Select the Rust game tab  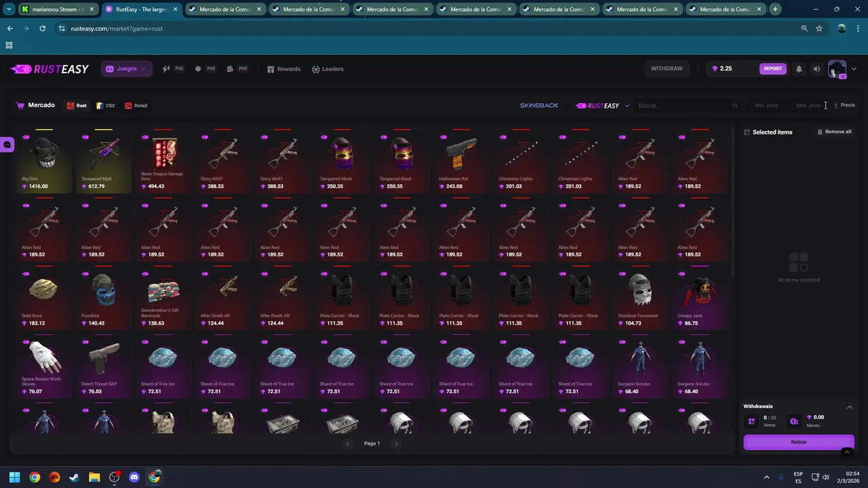[77, 106]
